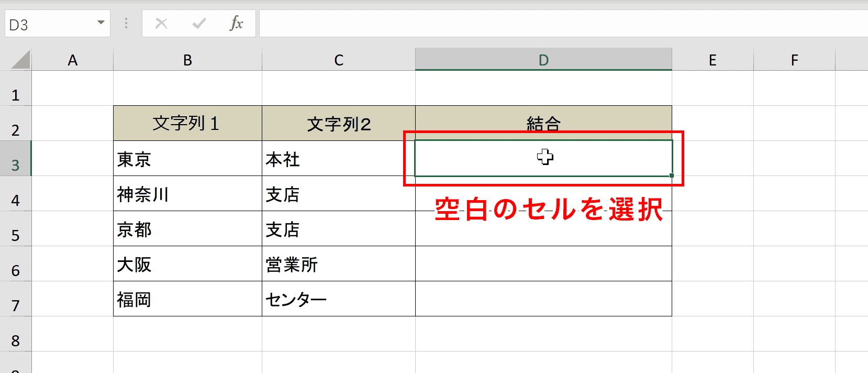Click the 結合 header cell
The image size is (868, 373).
tap(543, 124)
